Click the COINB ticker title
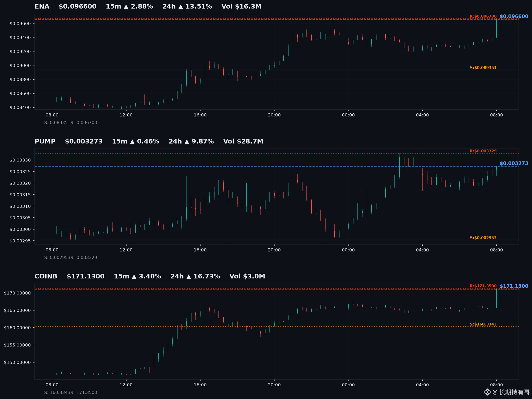532x399 pixels. [x=46, y=276]
